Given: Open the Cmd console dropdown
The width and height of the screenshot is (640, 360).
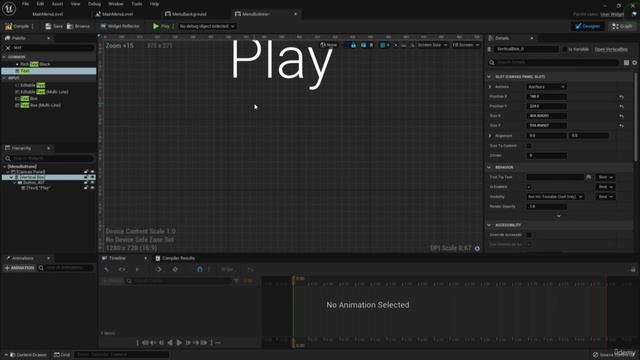Looking at the screenshot, I should 62,355.
